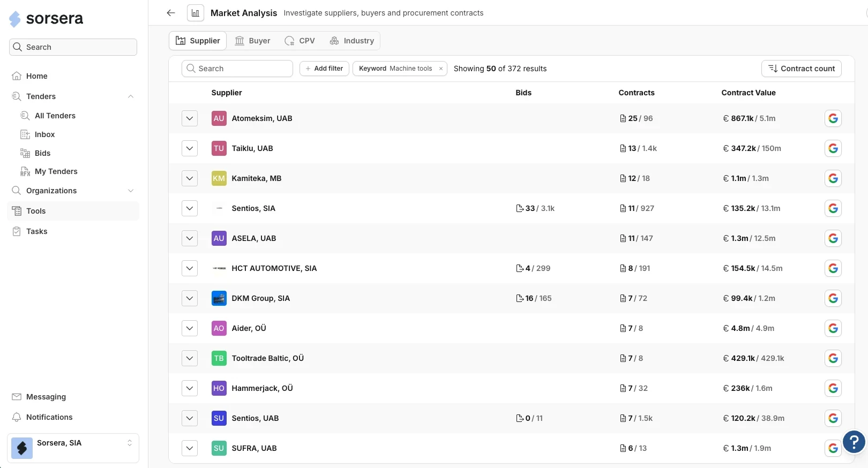This screenshot has width=868, height=468.
Task: Click the Add filter button
Action: (324, 69)
